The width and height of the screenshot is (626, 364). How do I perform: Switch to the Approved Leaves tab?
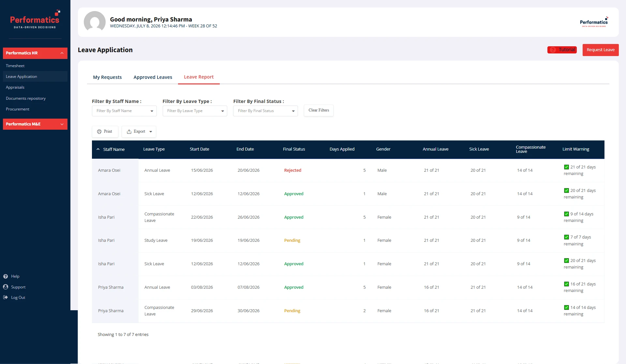pyautogui.click(x=153, y=77)
